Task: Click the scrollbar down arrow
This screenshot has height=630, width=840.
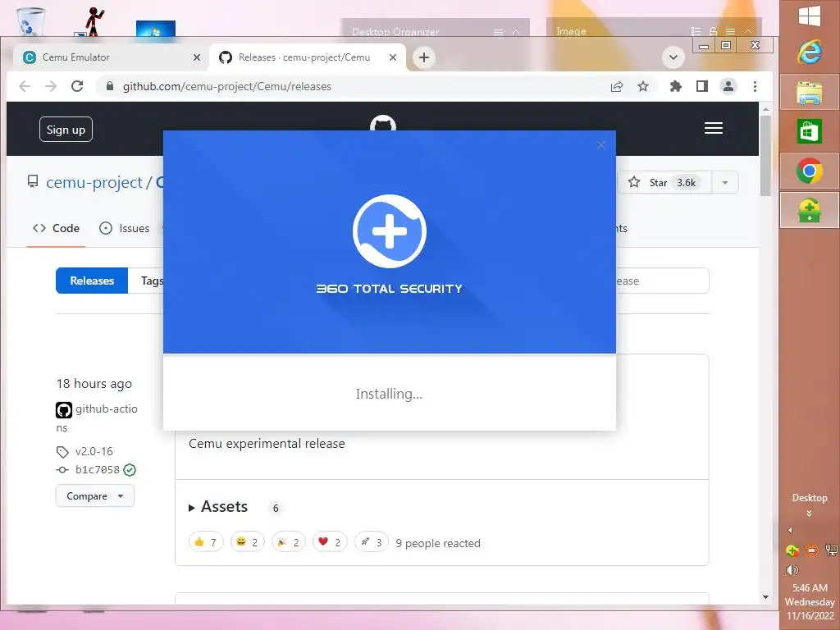Action: click(765, 597)
